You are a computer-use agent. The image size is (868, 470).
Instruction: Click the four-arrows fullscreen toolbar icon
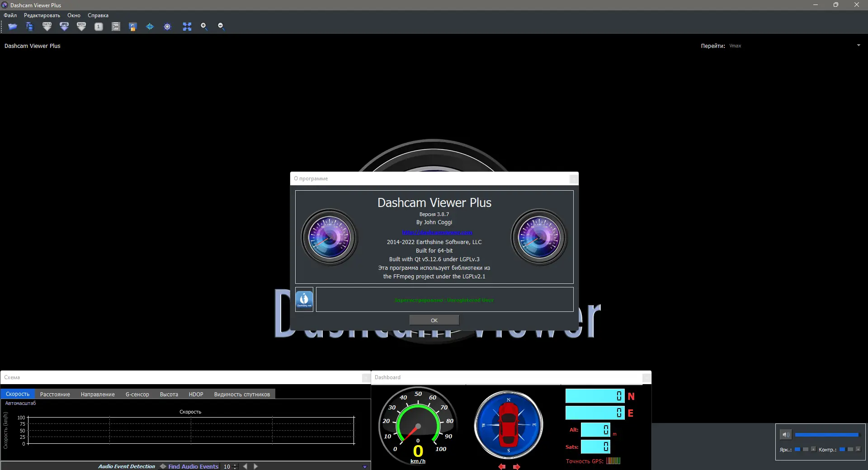click(x=187, y=27)
